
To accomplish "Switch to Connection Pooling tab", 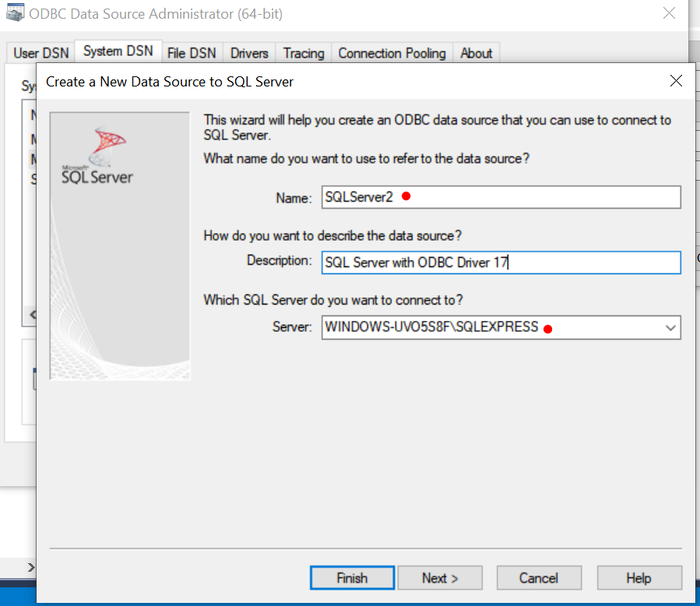I will pyautogui.click(x=392, y=53).
